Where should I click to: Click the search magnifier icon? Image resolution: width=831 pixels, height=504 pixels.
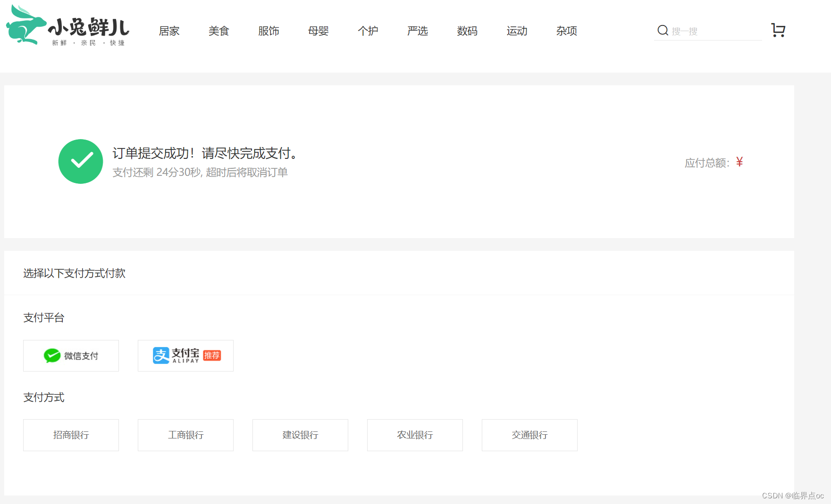(663, 31)
